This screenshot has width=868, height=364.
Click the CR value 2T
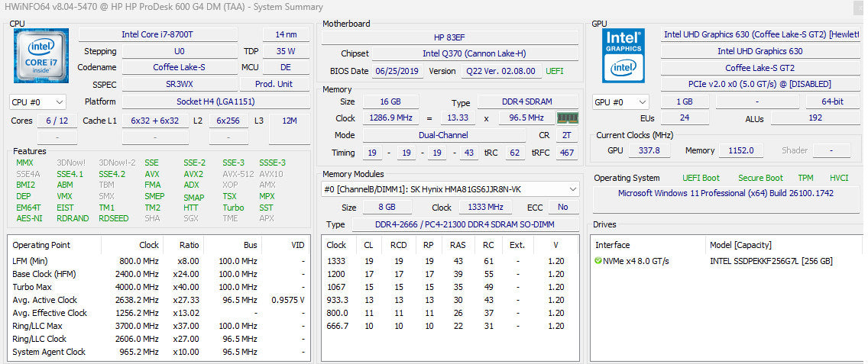coord(566,135)
